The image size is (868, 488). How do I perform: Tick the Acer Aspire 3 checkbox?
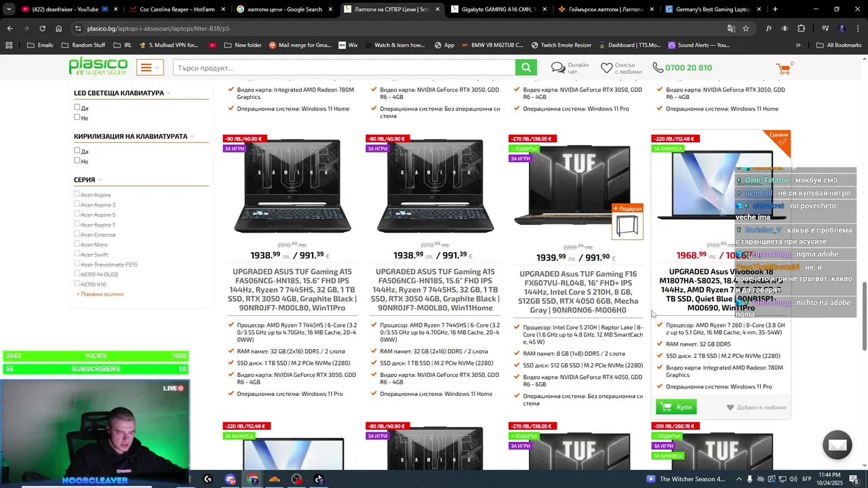[77, 205]
